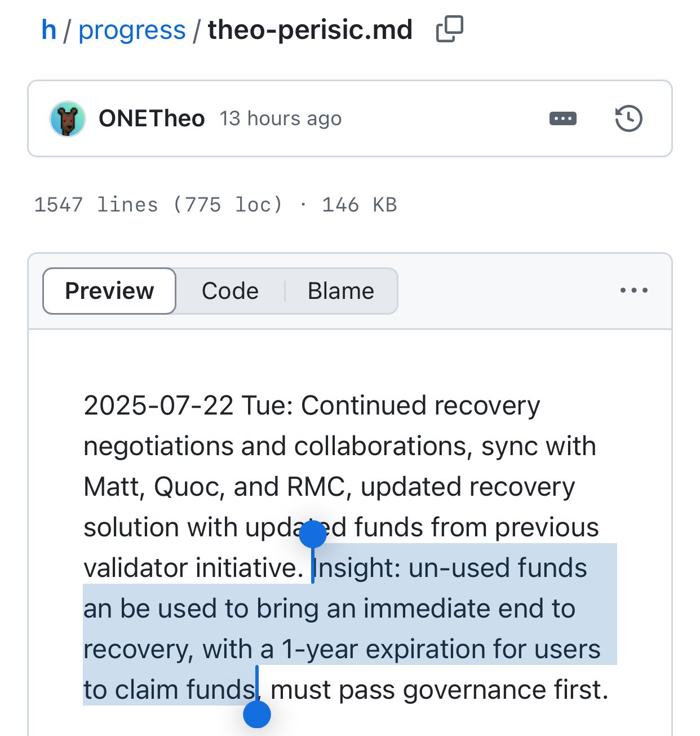Open the commit history clock icon
Image resolution: width=700 pixels, height=736 pixels.
628,118
